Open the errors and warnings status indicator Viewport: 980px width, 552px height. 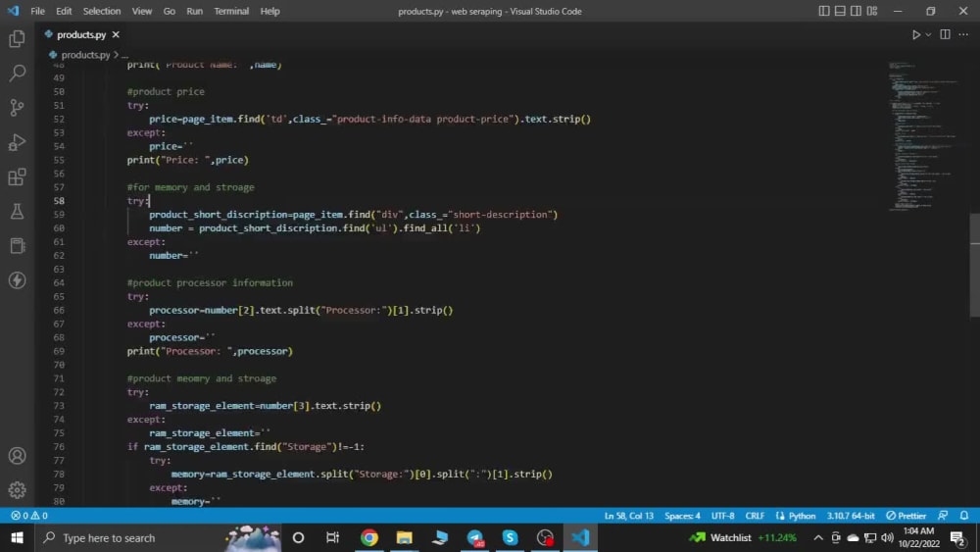tap(28, 516)
